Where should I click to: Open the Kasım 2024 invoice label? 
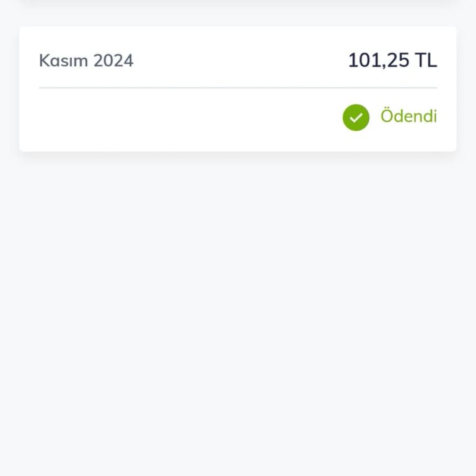pos(86,61)
